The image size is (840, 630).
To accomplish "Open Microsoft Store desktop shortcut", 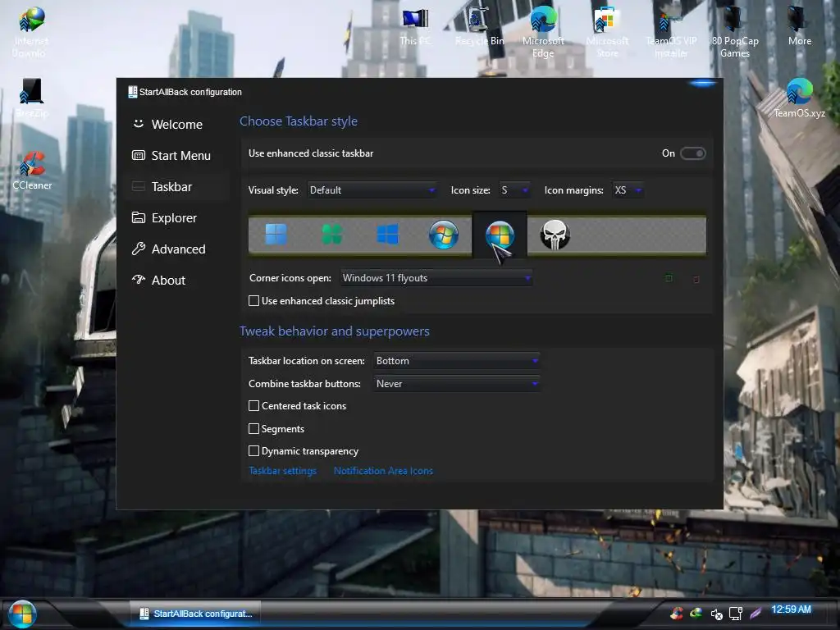I will (x=607, y=31).
